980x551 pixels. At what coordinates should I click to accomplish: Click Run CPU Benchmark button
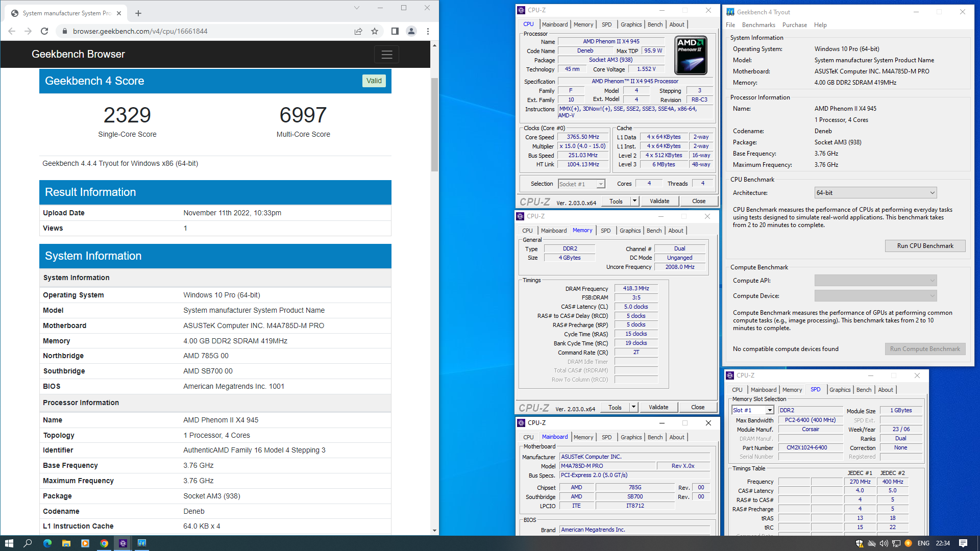(925, 246)
